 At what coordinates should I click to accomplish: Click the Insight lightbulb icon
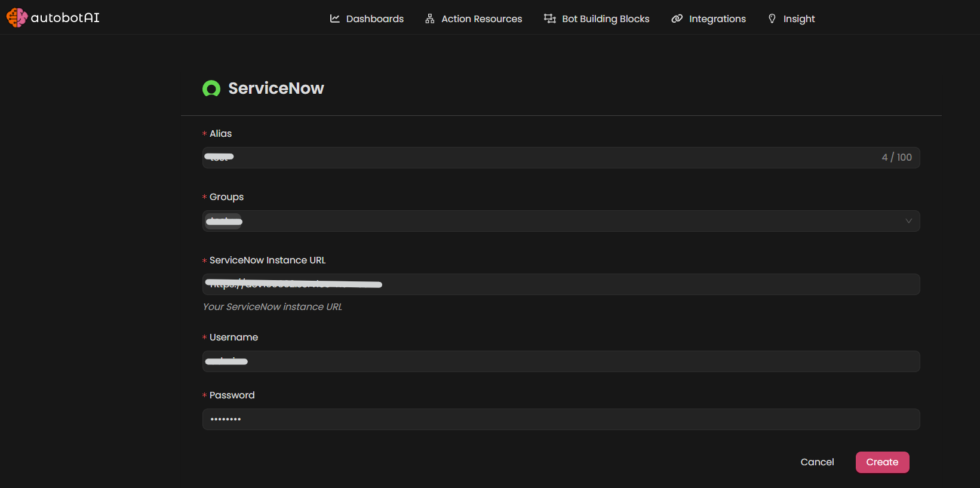click(772, 19)
